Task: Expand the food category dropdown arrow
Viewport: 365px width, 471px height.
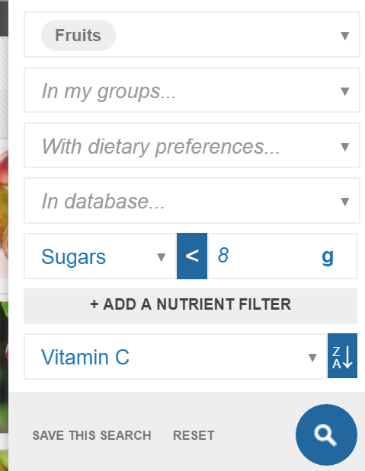Action: 345,35
